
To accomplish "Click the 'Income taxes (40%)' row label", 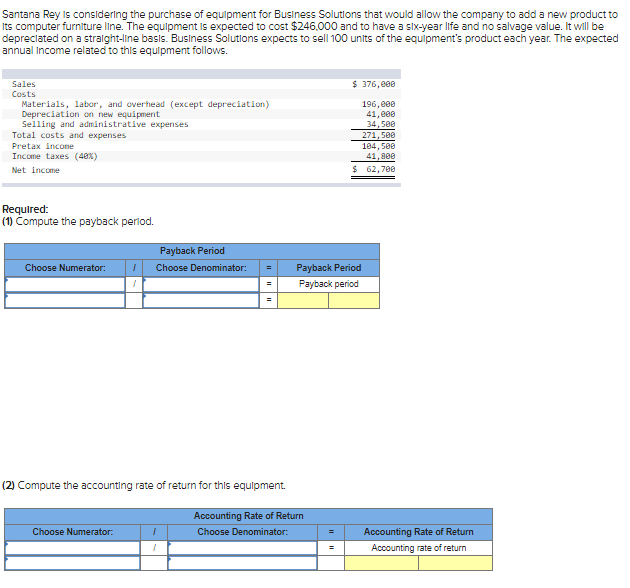I will tap(55, 156).
